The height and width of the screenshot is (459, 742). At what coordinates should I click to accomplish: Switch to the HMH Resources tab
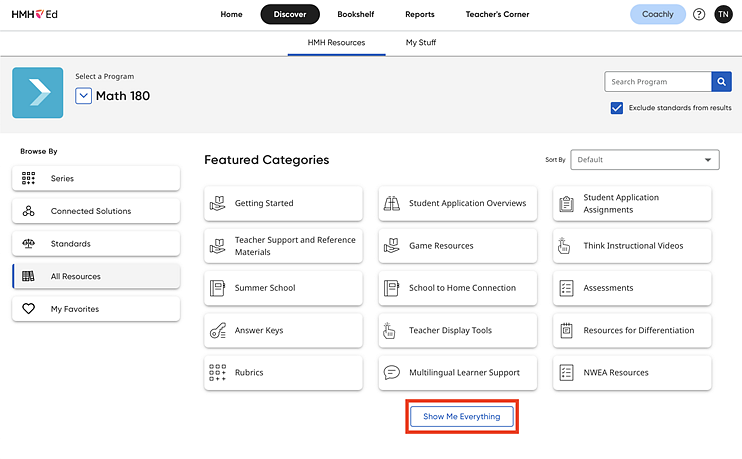(336, 43)
